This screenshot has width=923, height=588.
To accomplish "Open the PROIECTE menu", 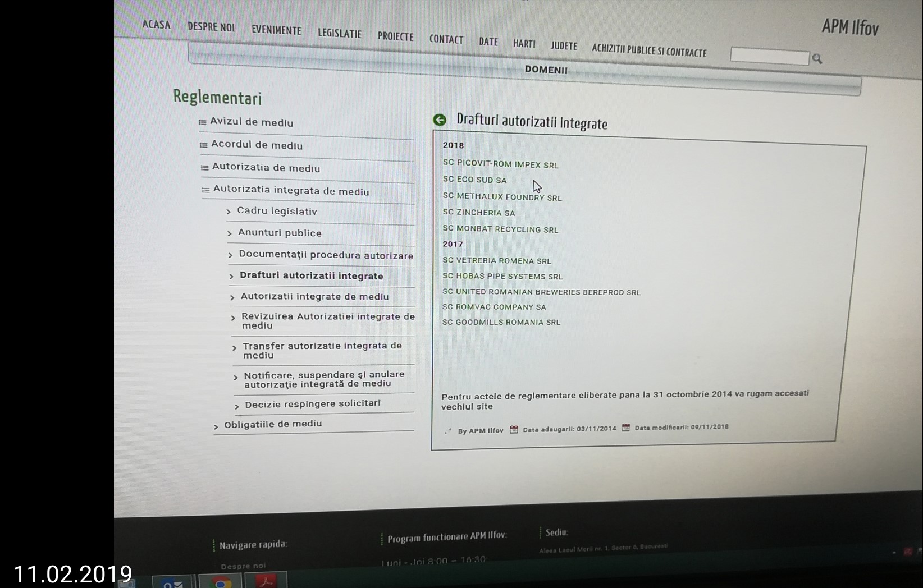I will [395, 36].
